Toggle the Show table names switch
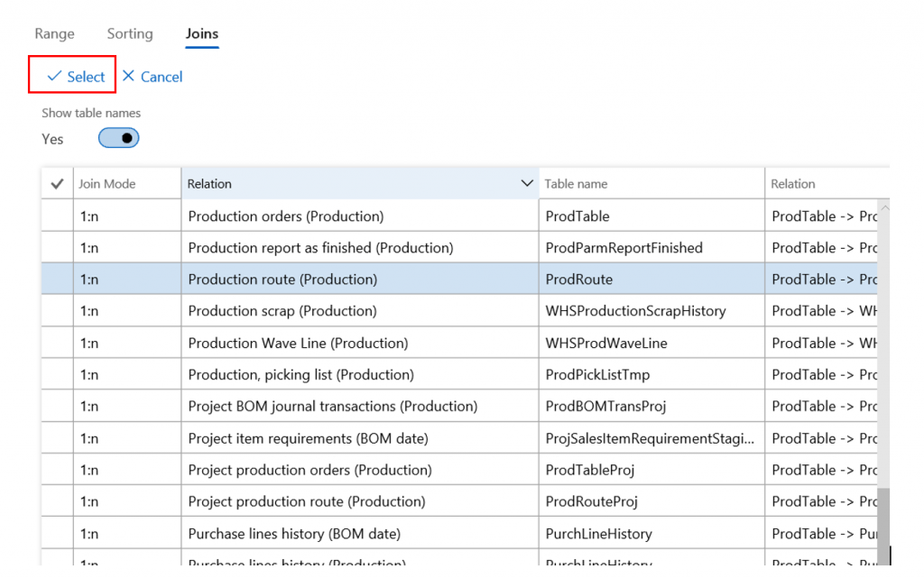This screenshot has height=578, width=924. pyautogui.click(x=118, y=138)
